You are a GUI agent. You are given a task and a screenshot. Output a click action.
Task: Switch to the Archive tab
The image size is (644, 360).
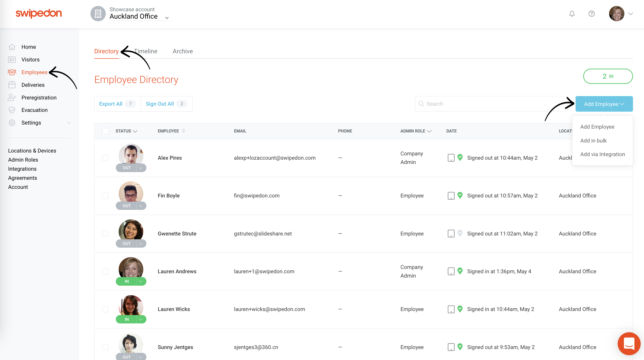click(183, 51)
